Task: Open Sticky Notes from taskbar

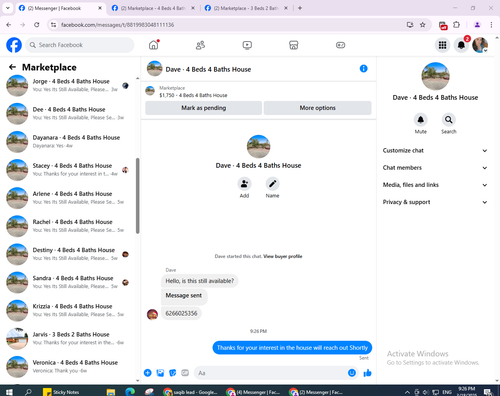Action: (x=62, y=392)
